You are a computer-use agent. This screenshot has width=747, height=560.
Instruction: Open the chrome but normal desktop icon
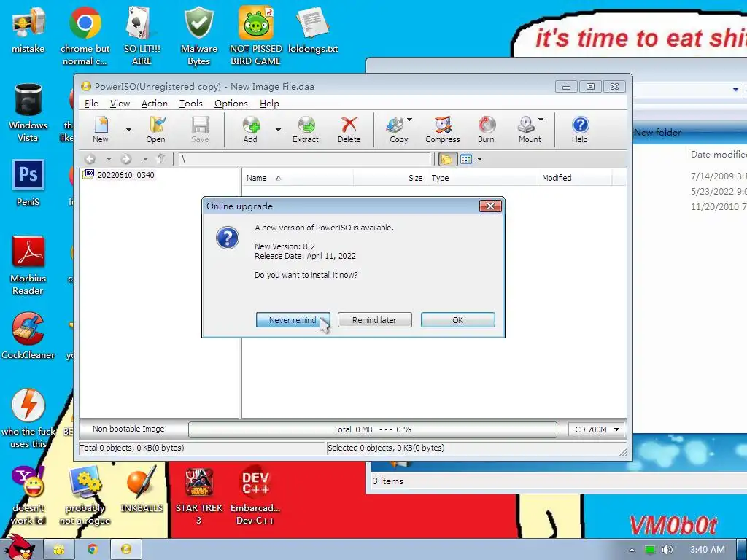(x=85, y=36)
